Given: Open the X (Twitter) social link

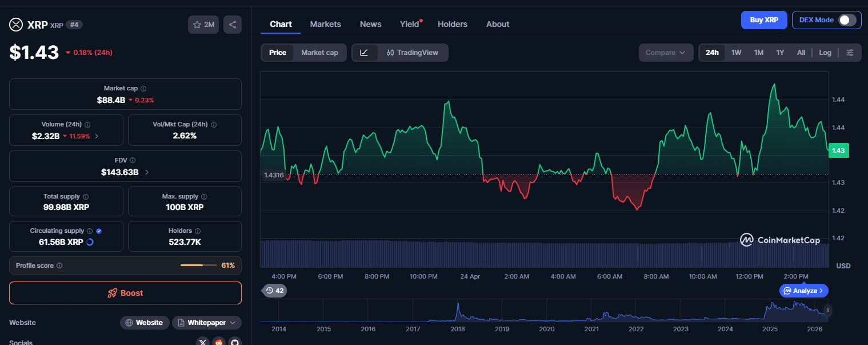Looking at the screenshot, I should (203, 342).
